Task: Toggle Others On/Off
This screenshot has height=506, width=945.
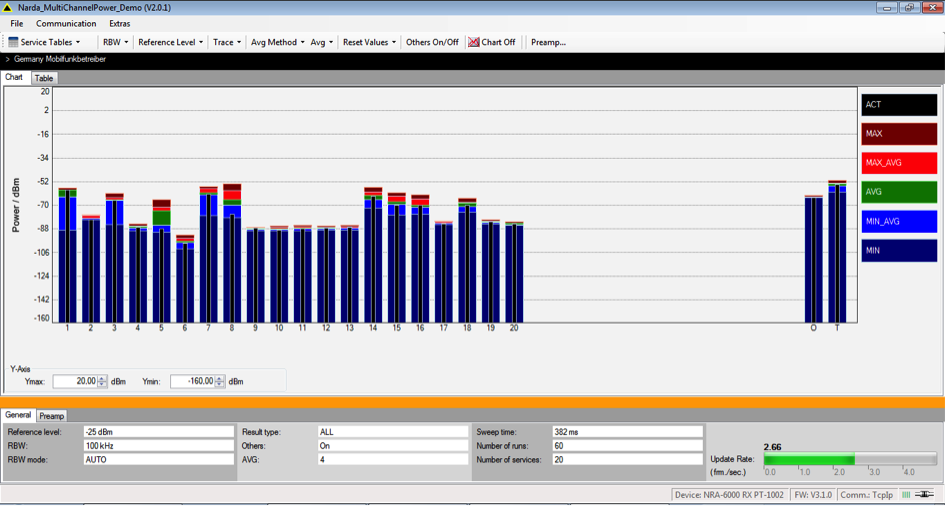Action: click(432, 42)
